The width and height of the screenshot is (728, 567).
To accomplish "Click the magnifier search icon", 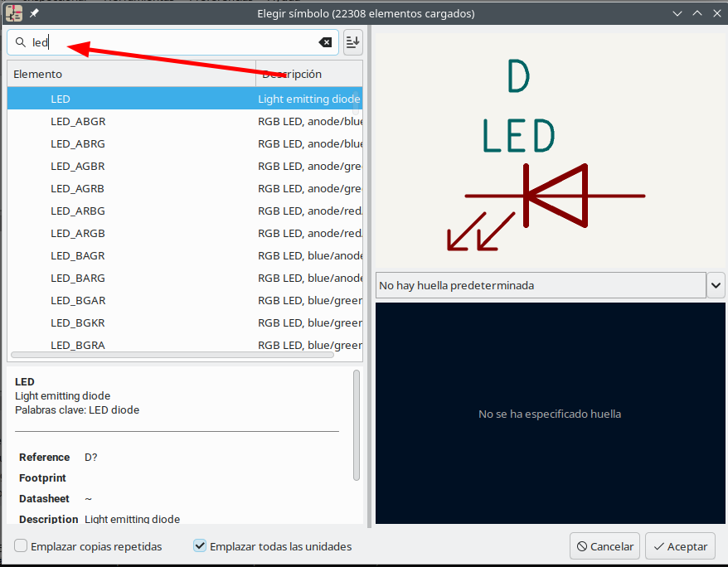I will click(x=21, y=42).
